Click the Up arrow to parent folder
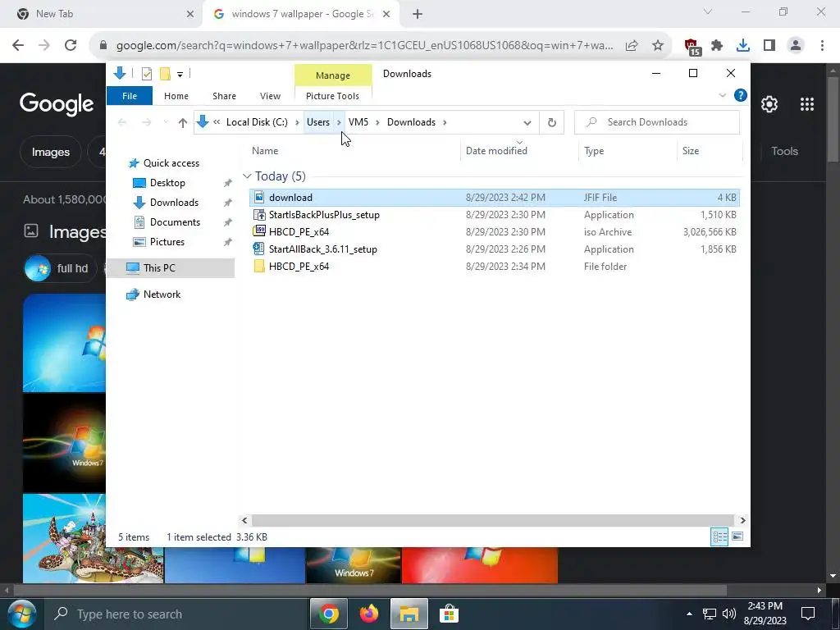The width and height of the screenshot is (840, 630). (183, 123)
